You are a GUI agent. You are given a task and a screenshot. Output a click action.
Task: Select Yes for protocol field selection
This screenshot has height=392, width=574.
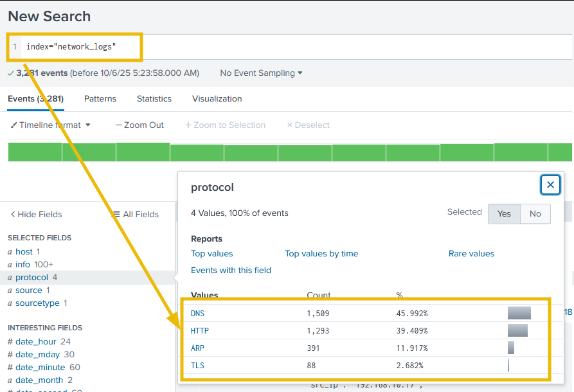tap(504, 214)
